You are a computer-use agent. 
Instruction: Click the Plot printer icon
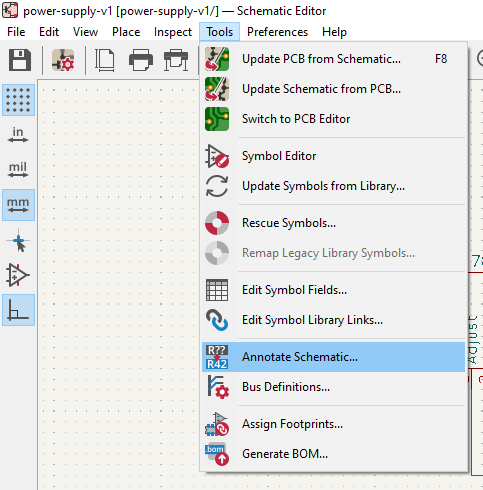[x=176, y=60]
